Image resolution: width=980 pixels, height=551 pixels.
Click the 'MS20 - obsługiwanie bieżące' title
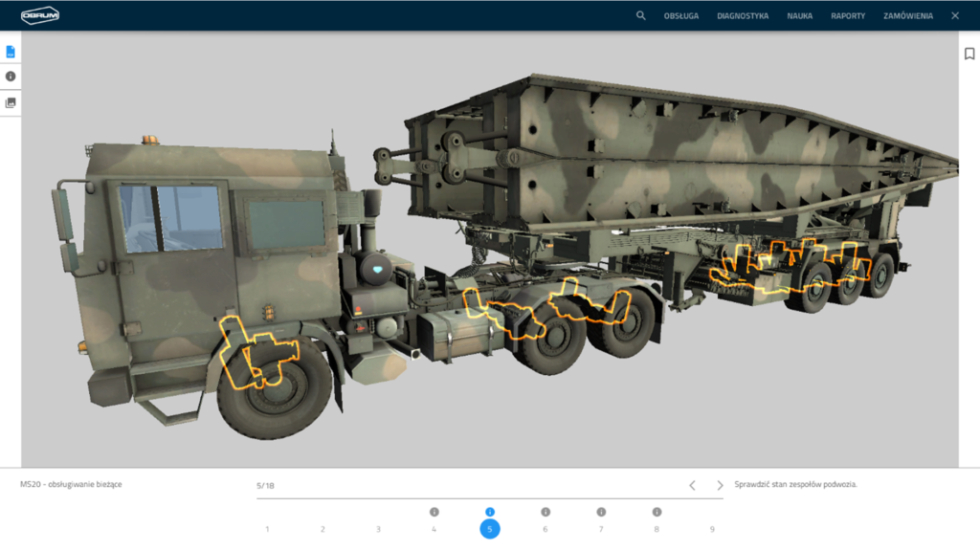click(x=71, y=484)
